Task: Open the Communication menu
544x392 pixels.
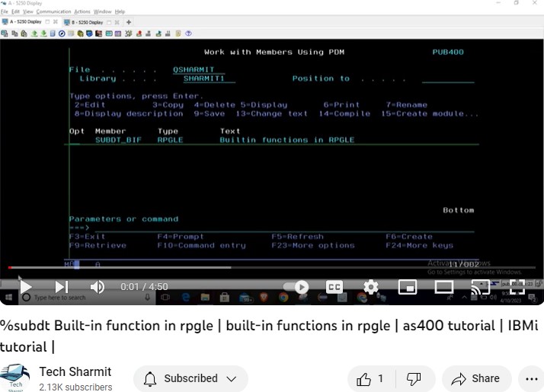Action: point(53,11)
